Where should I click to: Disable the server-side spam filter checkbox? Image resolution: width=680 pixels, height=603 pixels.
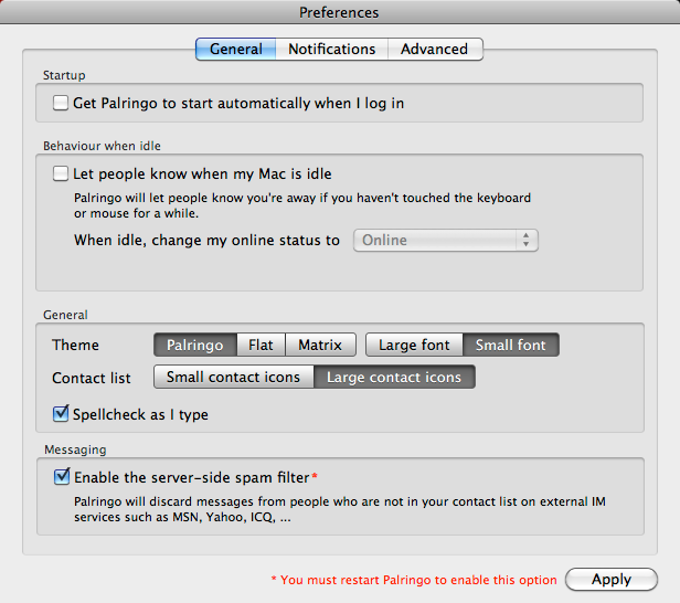(x=62, y=477)
